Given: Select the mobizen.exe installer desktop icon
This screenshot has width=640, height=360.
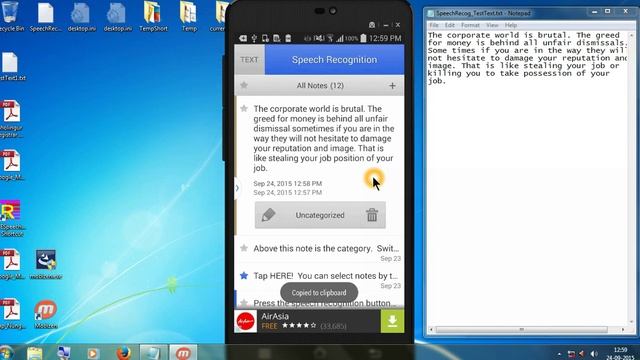Looking at the screenshot, I should pos(46,264).
